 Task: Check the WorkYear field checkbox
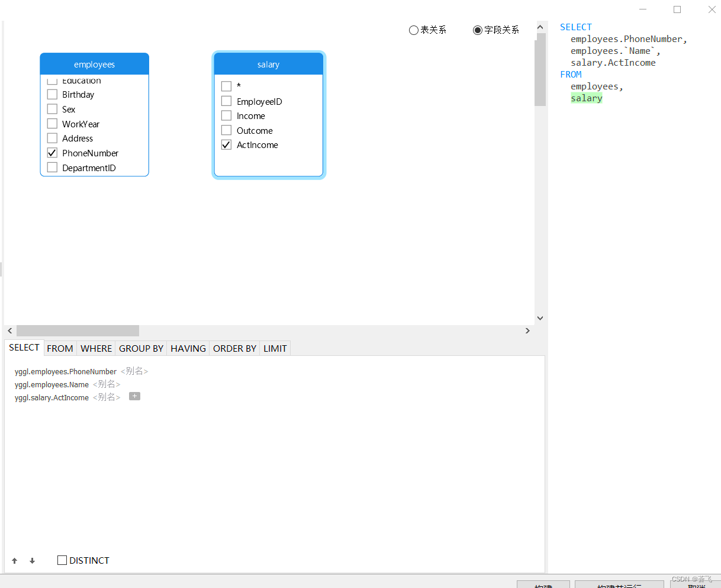(x=52, y=124)
